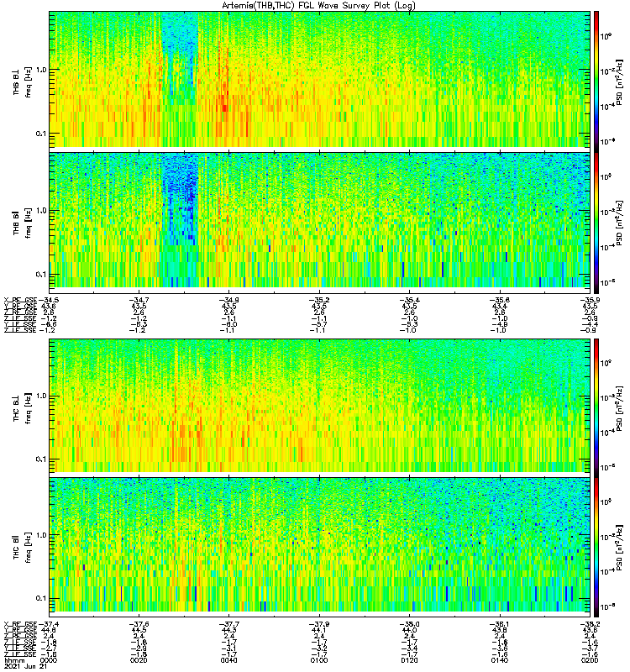The width and height of the screenshot is (630, 672).
Task: Click the THB B-perpendicular spectrogram panel
Action: (320, 79)
